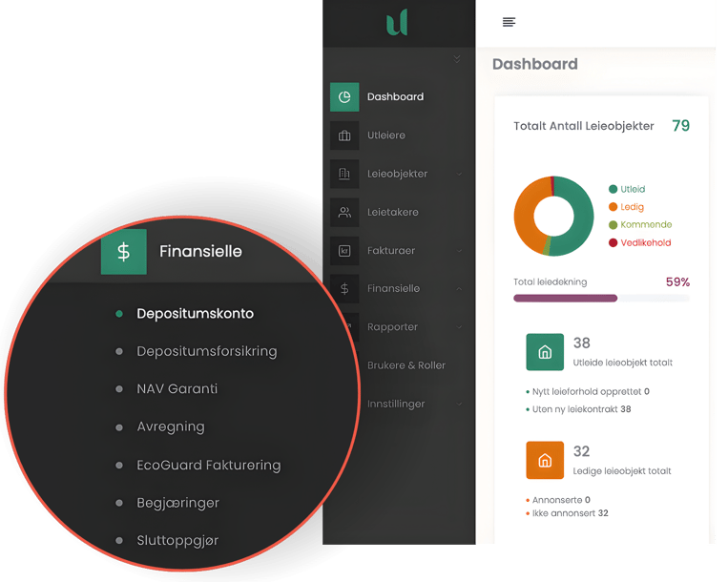Image resolution: width=728 pixels, height=582 pixels.
Task: Click the Finansielle dollar icon in sidebar
Action: [344, 288]
